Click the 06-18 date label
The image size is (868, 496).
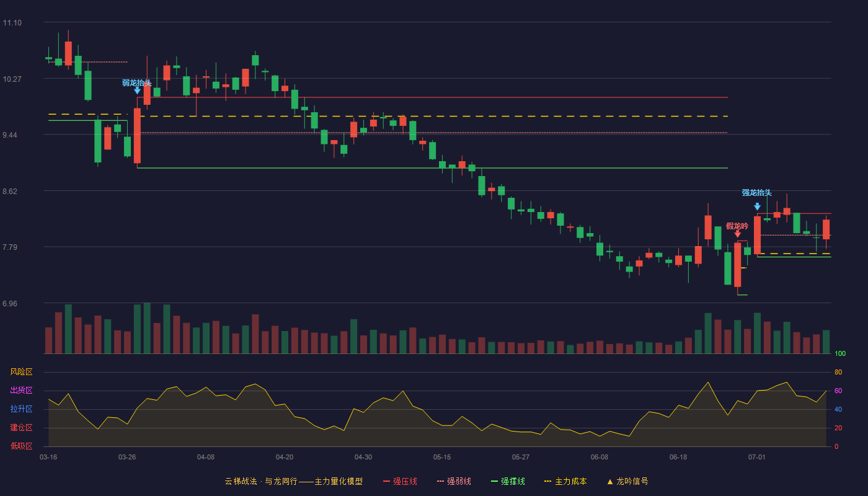coord(678,457)
